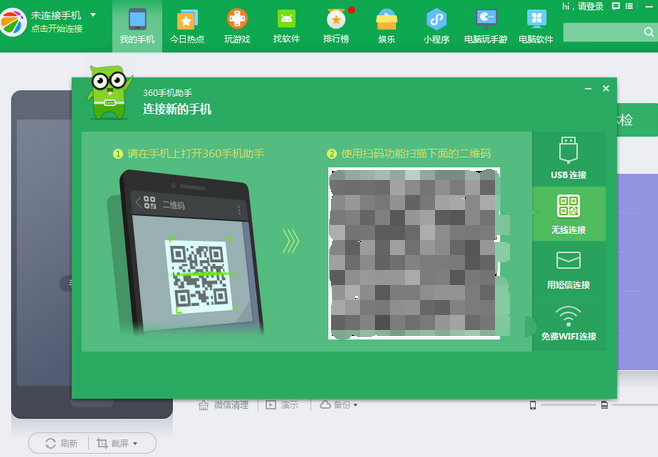Click 微信清理 tool

[223, 405]
